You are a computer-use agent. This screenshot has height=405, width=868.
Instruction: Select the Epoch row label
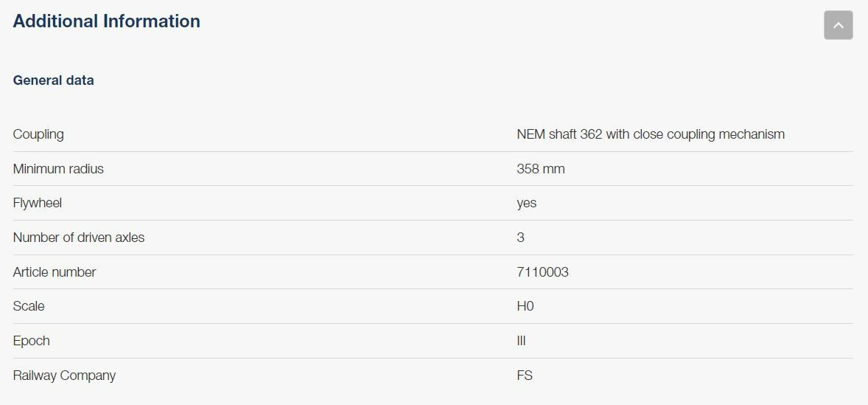click(32, 341)
